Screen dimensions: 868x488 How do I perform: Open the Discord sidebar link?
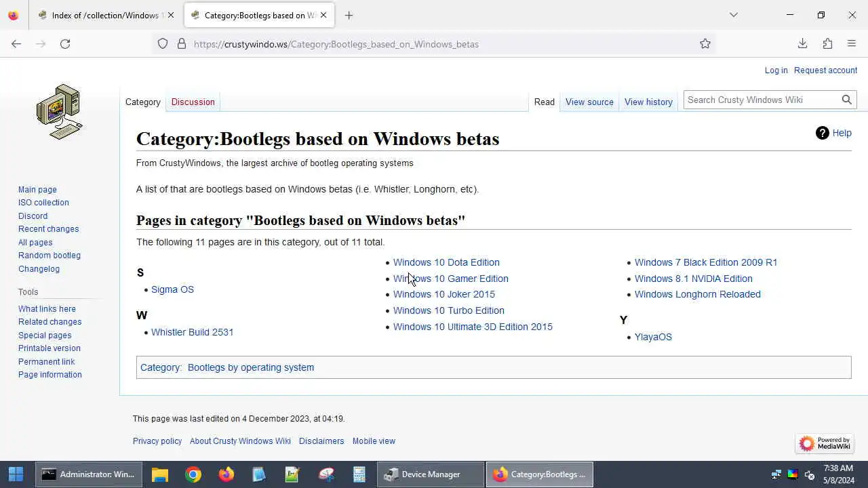33,216
